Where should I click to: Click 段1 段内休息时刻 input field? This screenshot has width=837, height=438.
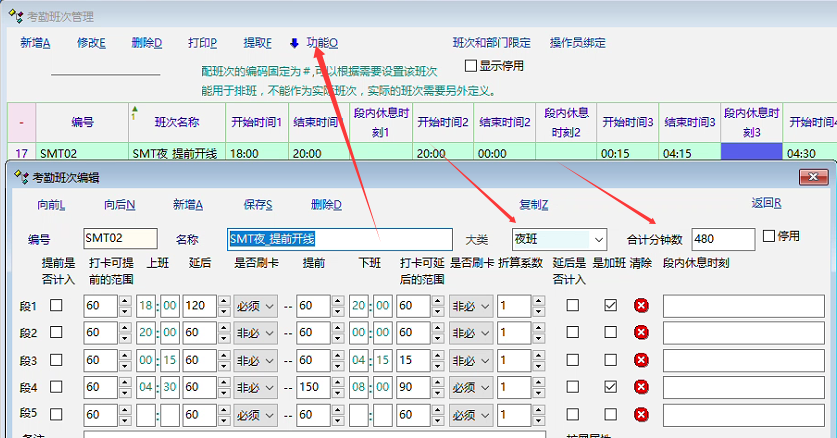[744, 306]
